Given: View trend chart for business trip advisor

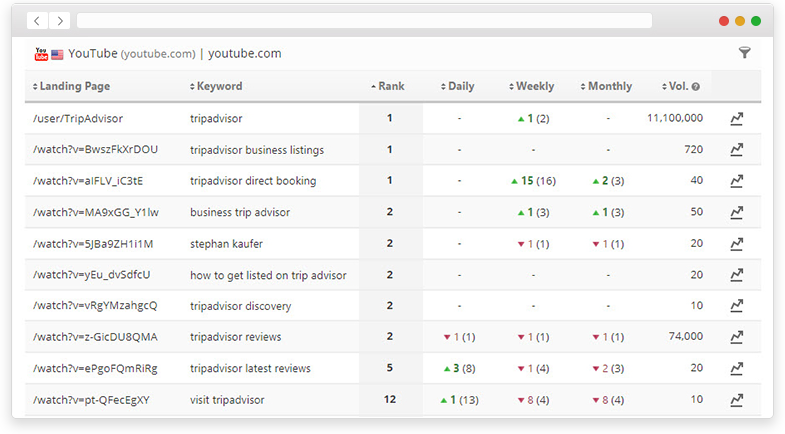Looking at the screenshot, I should point(737,212).
